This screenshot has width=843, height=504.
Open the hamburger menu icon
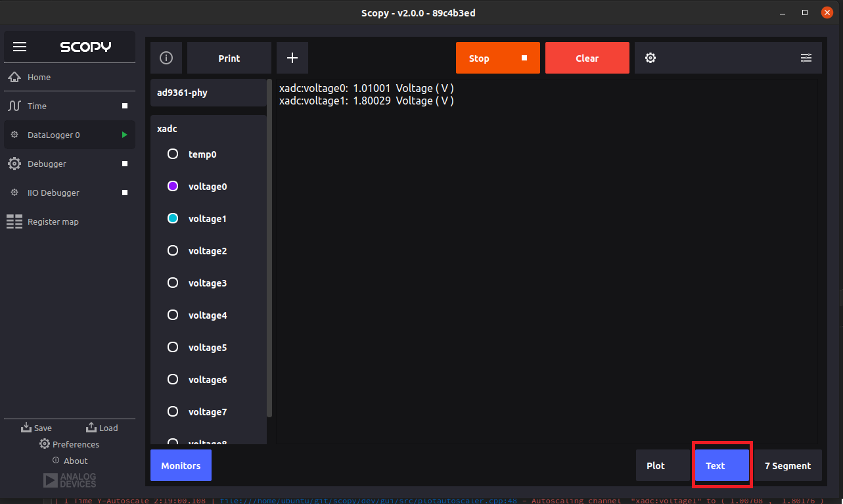pos(20,47)
